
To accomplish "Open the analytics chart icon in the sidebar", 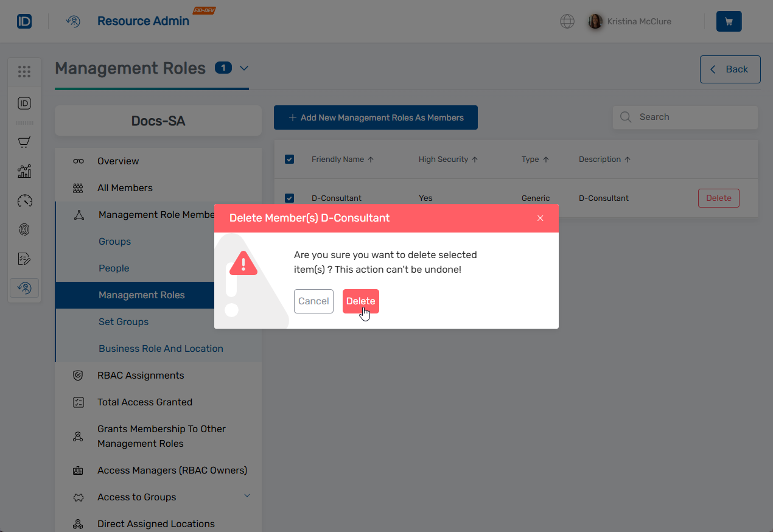I will coord(24,171).
